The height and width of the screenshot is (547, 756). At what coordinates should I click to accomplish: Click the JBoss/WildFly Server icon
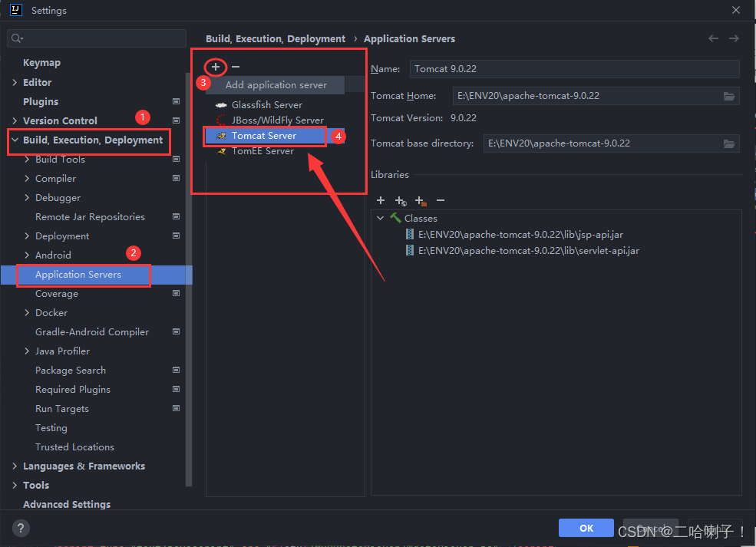pyautogui.click(x=221, y=120)
